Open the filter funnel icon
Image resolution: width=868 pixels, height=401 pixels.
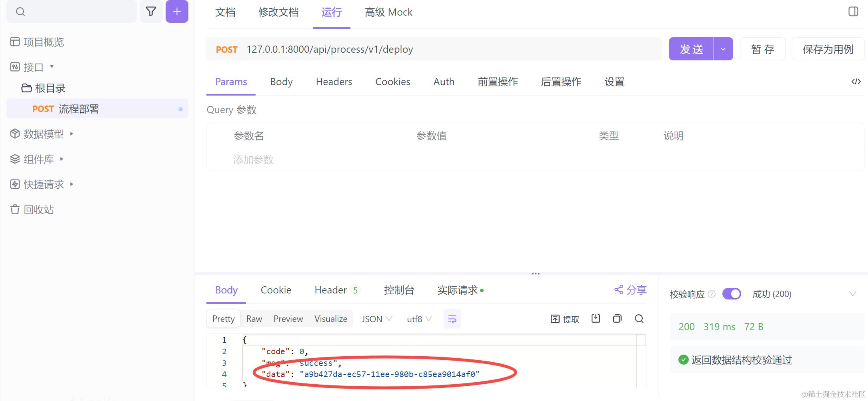pyautogui.click(x=151, y=12)
